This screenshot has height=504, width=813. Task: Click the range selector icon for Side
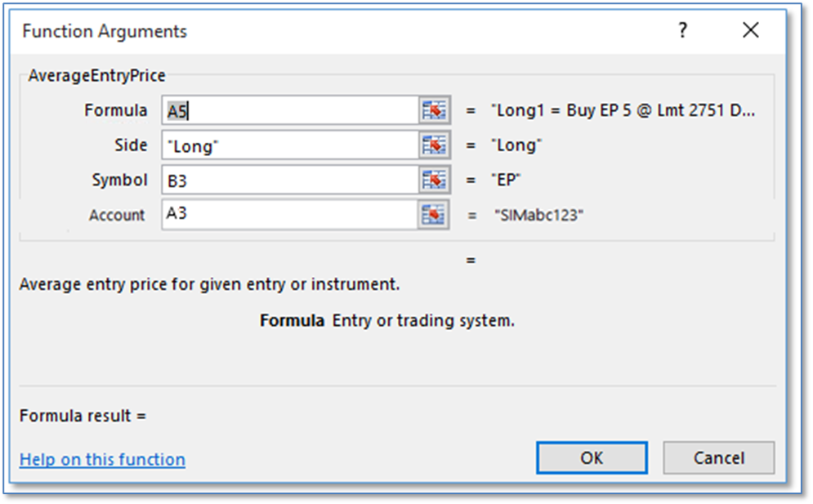coord(435,145)
